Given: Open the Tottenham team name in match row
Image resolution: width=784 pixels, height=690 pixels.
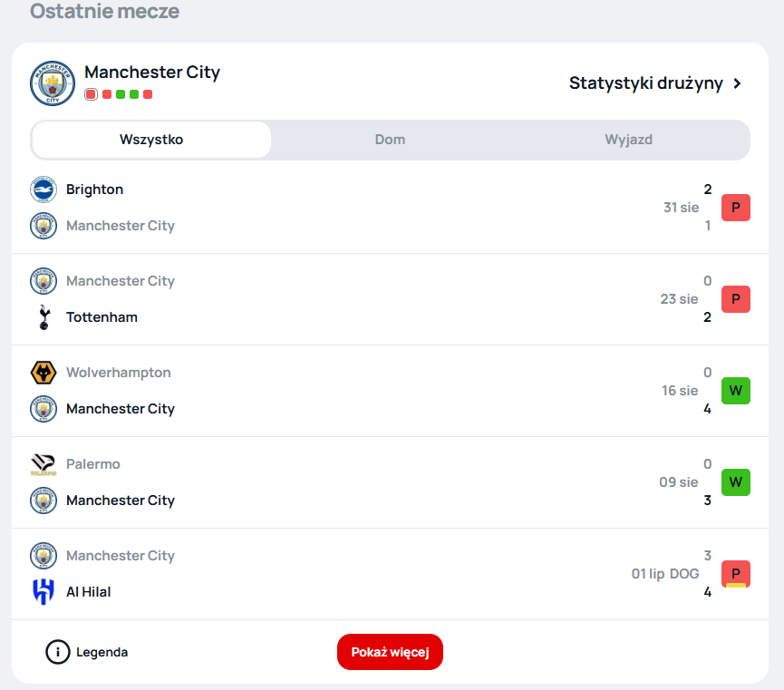Looking at the screenshot, I should pos(102,317).
